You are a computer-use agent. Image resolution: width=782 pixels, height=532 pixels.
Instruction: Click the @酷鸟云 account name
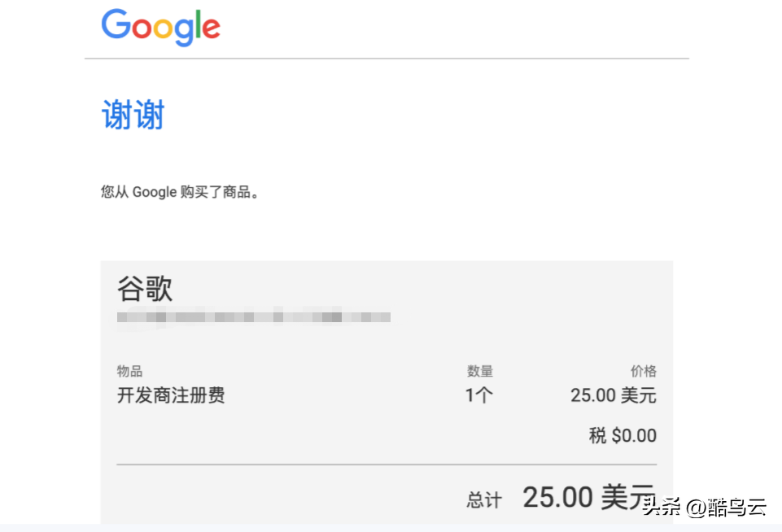pyautogui.click(x=727, y=508)
